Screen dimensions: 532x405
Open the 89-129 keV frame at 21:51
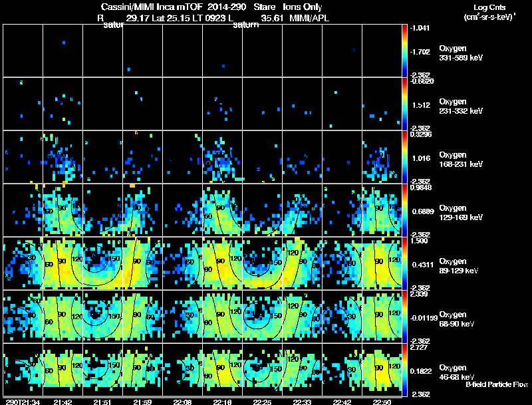(102, 263)
